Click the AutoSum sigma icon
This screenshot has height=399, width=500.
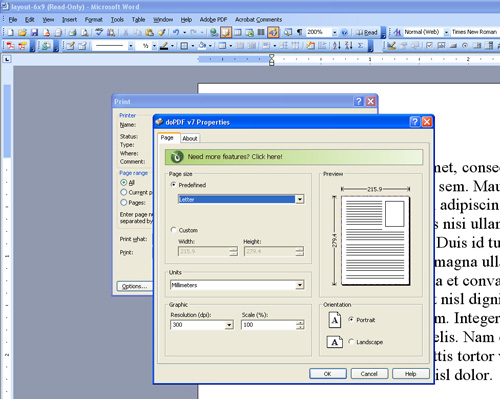(x=360, y=46)
